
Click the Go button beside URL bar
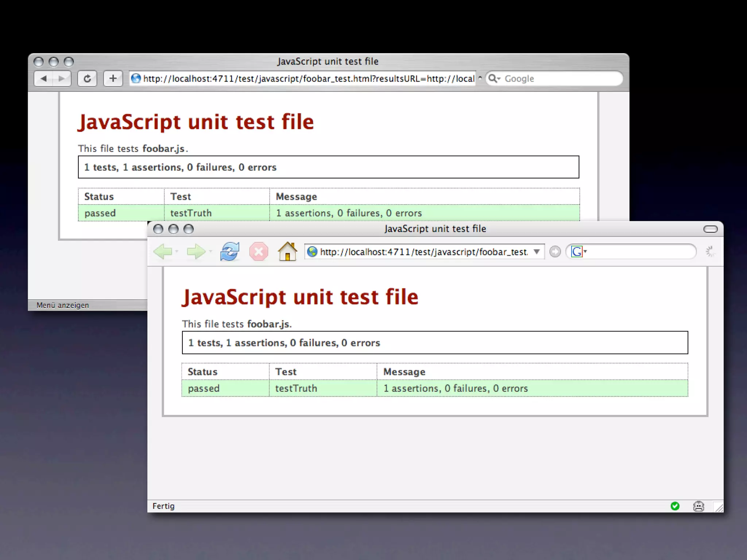pyautogui.click(x=555, y=252)
